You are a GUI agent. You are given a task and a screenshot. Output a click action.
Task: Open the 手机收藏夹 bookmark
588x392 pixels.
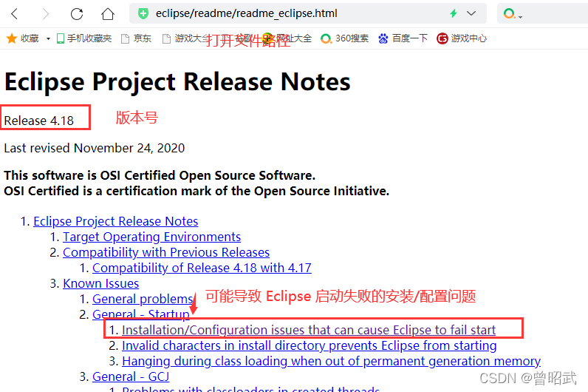point(84,38)
